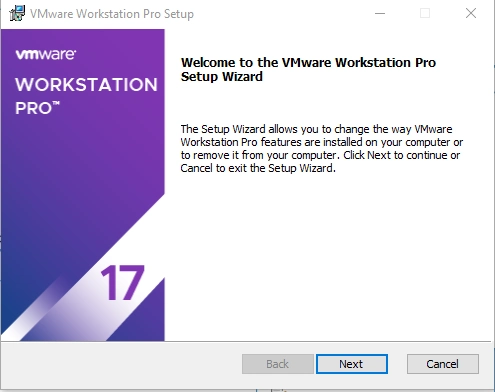
Task: Click the disabled Back button
Action: [278, 364]
